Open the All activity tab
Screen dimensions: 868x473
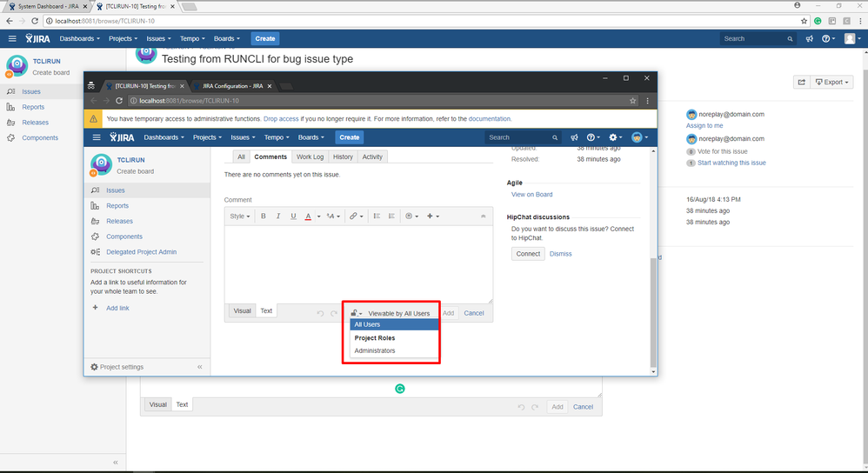pos(242,157)
